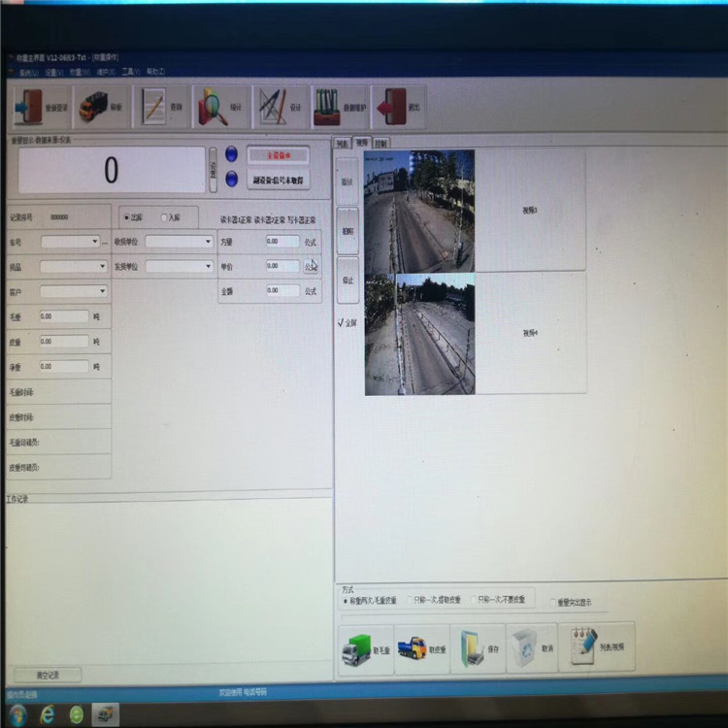Click narrow vertical button beside weight display
Screen dimensions: 728x728
[214, 170]
